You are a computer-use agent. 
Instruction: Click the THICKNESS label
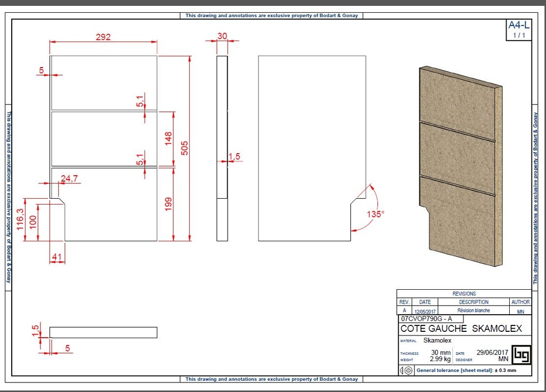coord(409,354)
